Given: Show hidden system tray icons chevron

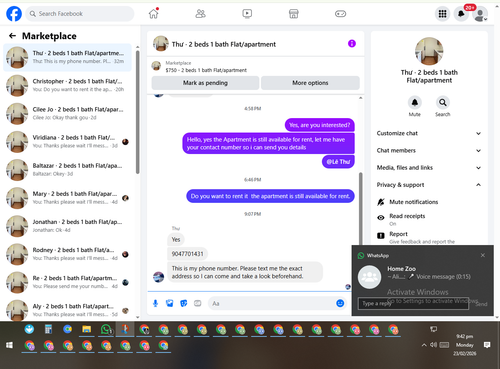Looking at the screenshot, I should [424, 345].
